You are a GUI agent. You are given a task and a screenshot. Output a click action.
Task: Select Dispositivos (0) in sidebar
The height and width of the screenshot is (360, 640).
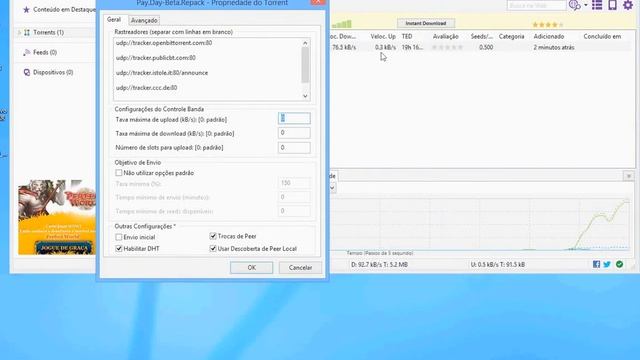click(x=53, y=72)
